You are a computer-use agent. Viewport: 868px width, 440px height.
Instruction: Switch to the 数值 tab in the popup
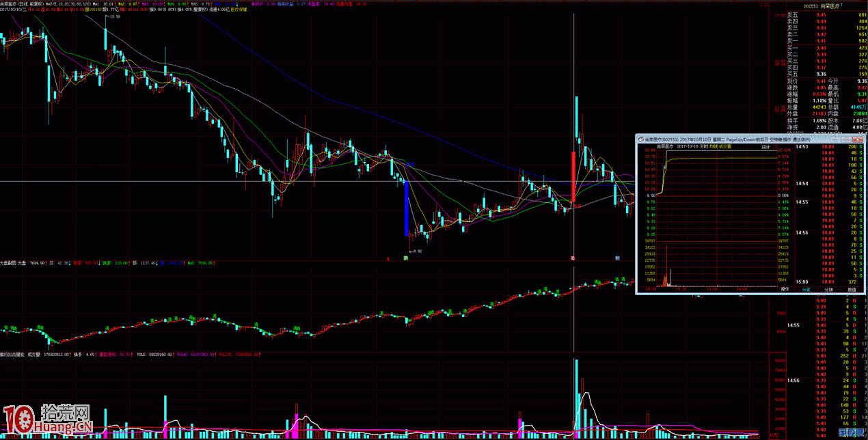(x=852, y=289)
